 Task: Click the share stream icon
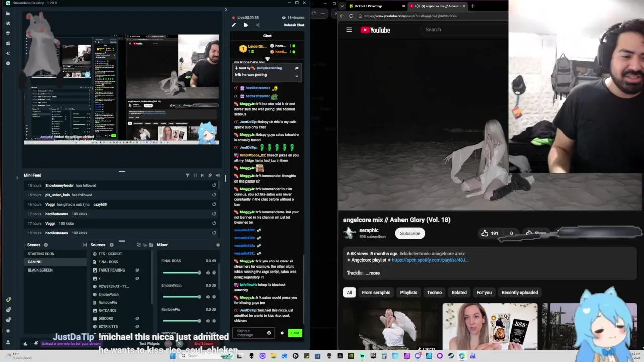pyautogui.click(x=258, y=25)
